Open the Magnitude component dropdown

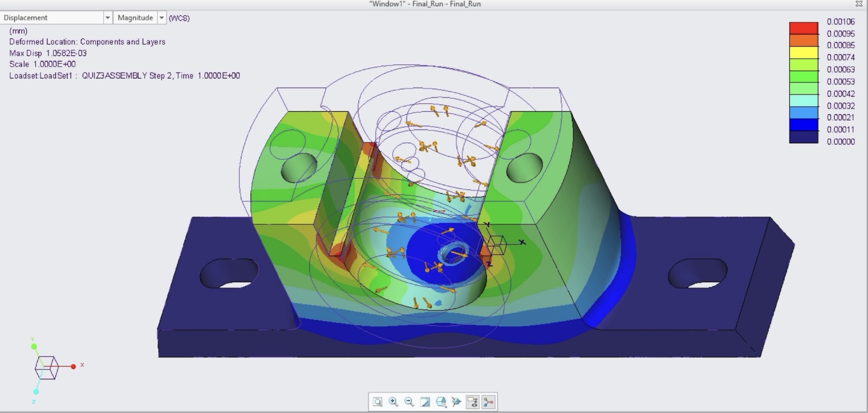click(161, 18)
